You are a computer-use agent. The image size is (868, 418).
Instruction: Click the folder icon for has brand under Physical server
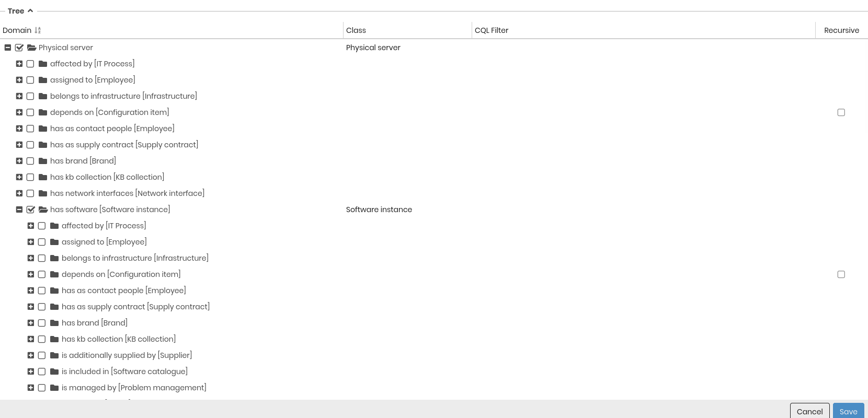pyautogui.click(x=43, y=161)
